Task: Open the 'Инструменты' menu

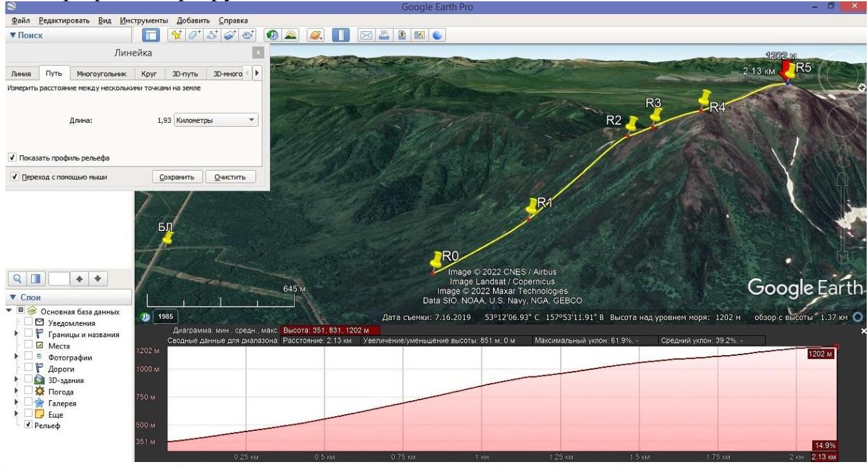Action: tap(143, 21)
